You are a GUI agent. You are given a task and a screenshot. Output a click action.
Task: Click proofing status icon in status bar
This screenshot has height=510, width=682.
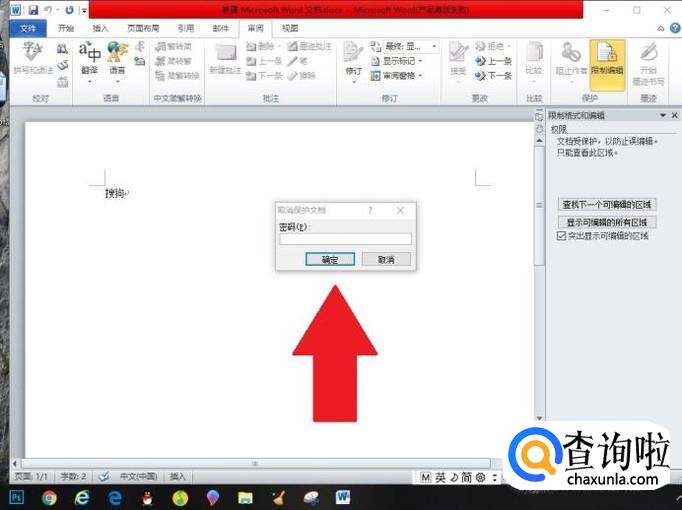click(104, 477)
